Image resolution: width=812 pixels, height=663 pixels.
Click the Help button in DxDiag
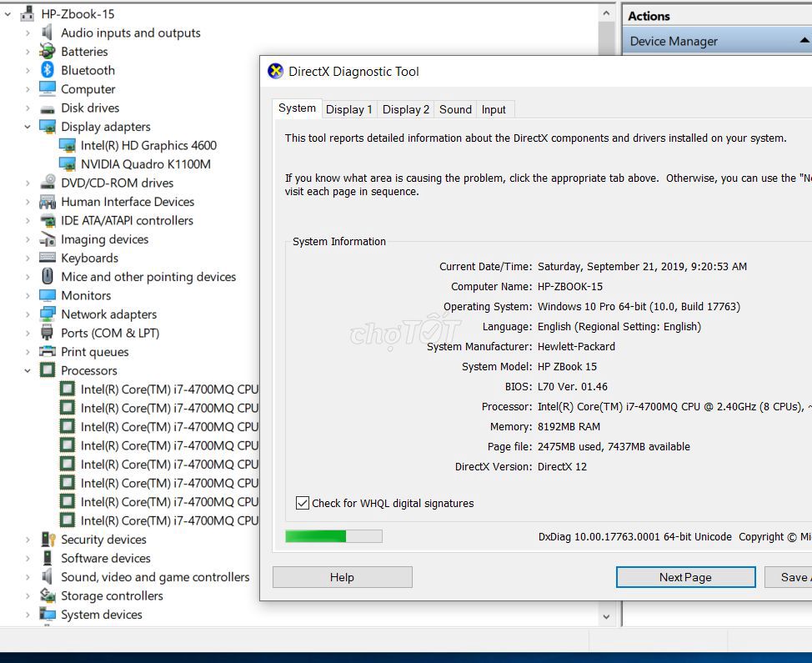[343, 577]
